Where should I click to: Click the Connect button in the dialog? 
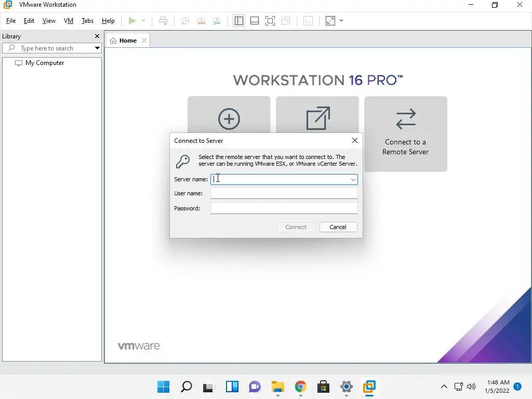coord(296,227)
